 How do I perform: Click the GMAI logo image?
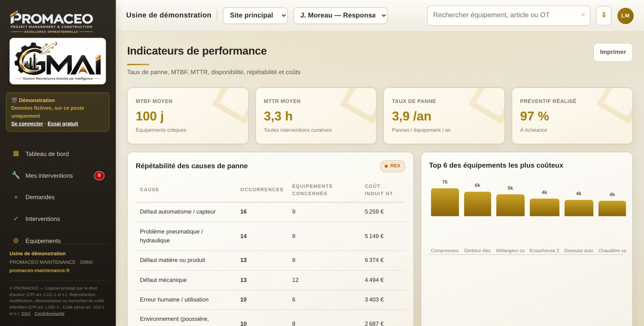point(58,61)
